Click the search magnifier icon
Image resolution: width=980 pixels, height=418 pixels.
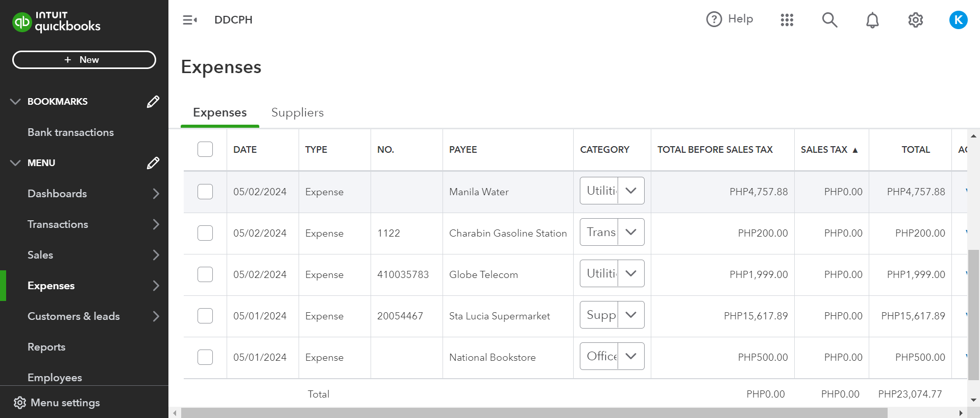click(829, 20)
